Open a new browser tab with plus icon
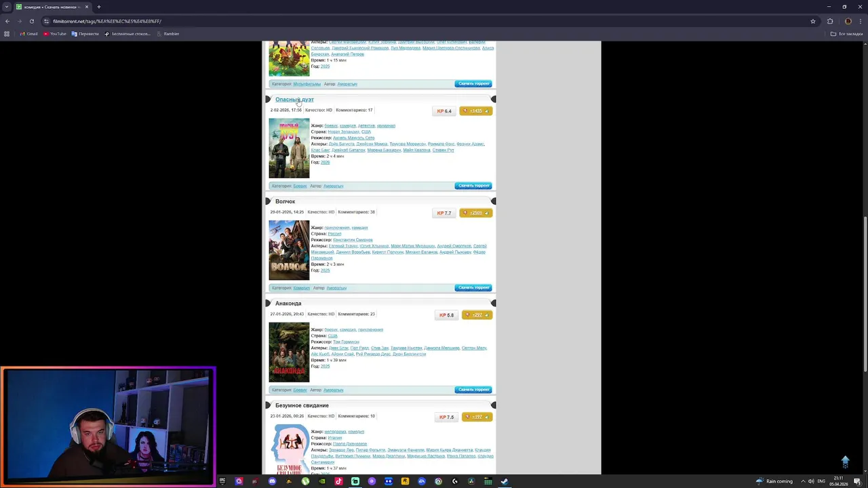 tap(98, 7)
